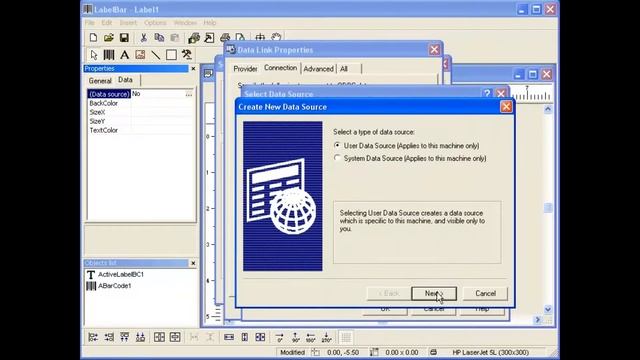Rotate object to 90 degrees

(x=296, y=337)
